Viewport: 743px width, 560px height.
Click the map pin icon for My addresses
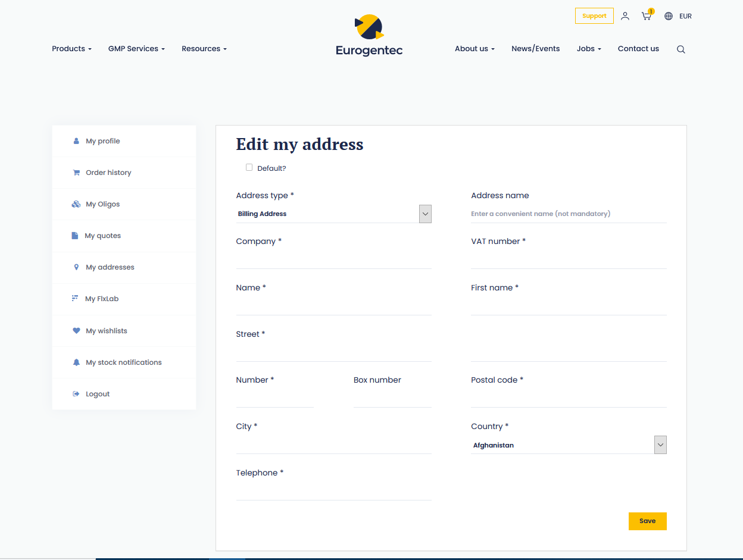click(76, 267)
